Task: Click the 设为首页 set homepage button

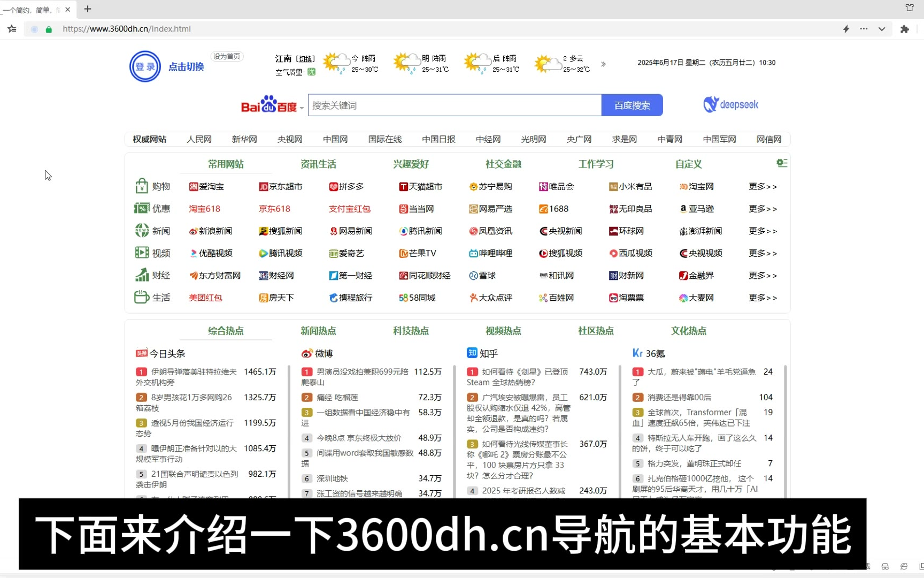Action: [x=227, y=56]
